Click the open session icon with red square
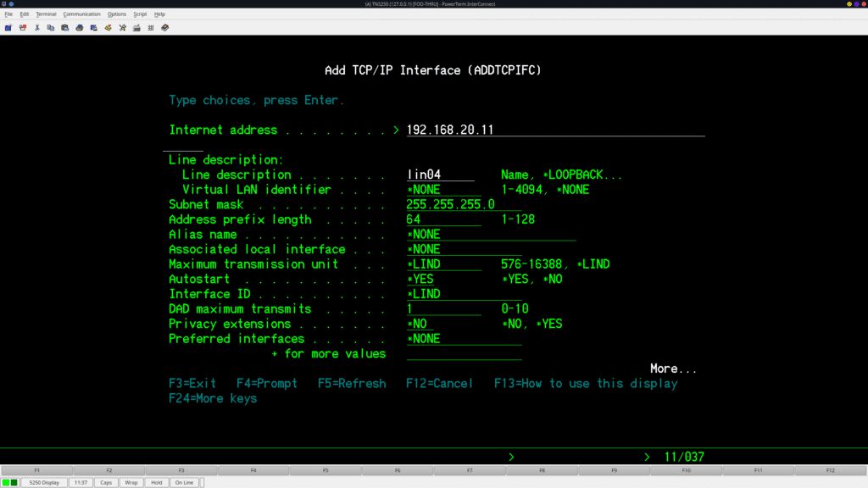 [23, 28]
